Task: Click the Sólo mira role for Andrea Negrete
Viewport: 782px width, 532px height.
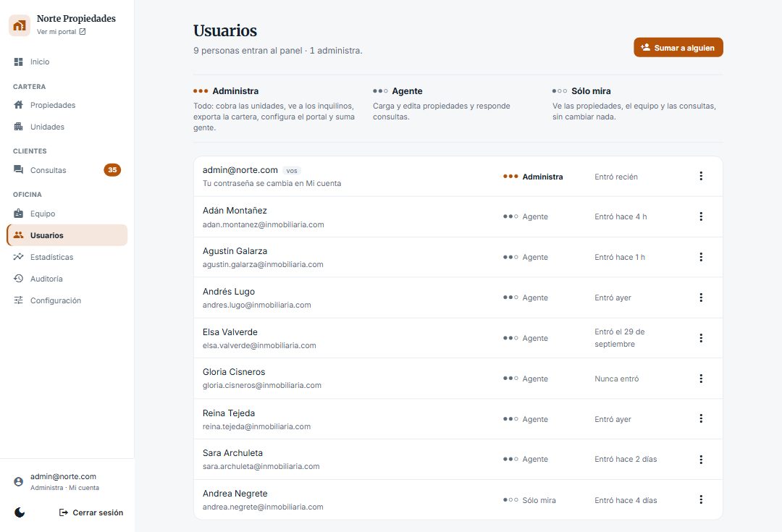Action: pos(529,500)
